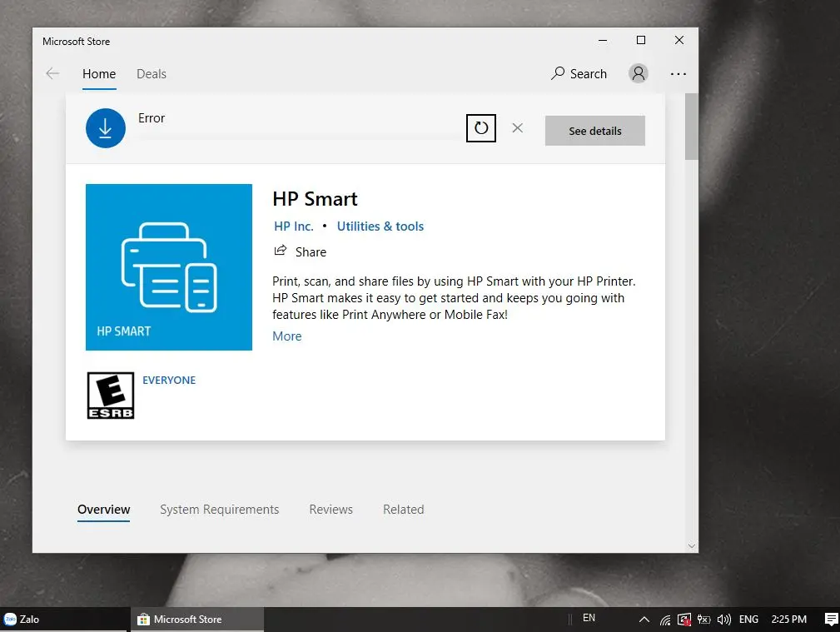Screen dimensions: 840x632
Task: Open the notification action center icon
Action: (x=831, y=620)
